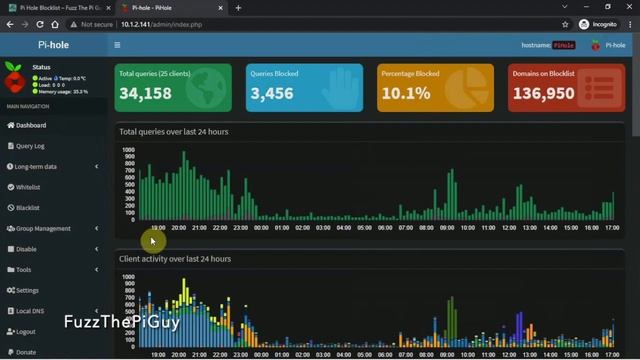Click the 'Client activity over last 24 hours' heading
640x360 pixels.
[175, 259]
